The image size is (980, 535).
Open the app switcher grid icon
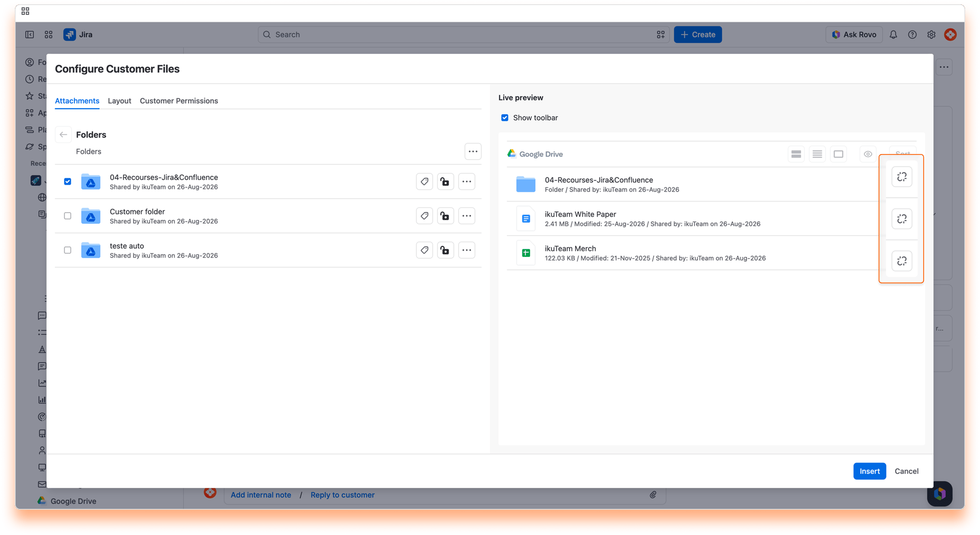coord(49,34)
